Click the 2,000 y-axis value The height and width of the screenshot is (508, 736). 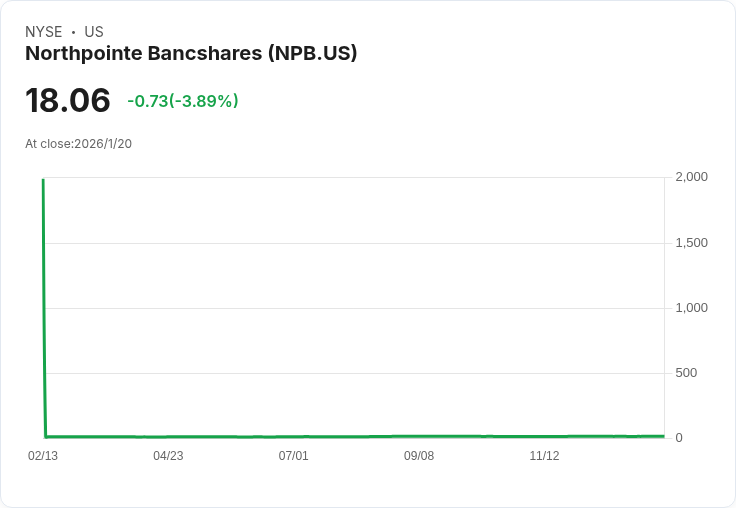pos(691,177)
